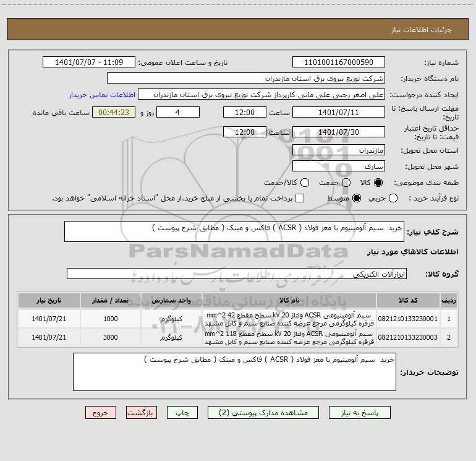This screenshot has width=476, height=461.
Task: Click کیلوگرم unit in row 2
Action: (171, 338)
